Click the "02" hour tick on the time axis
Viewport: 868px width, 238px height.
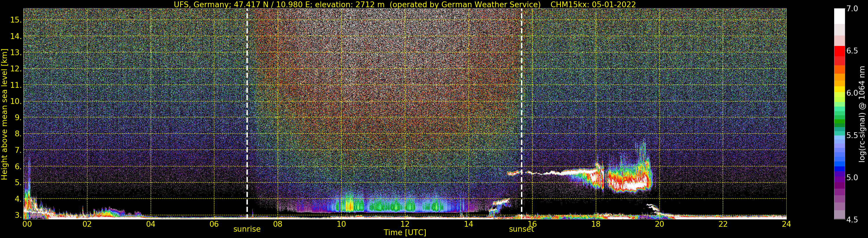point(87,224)
